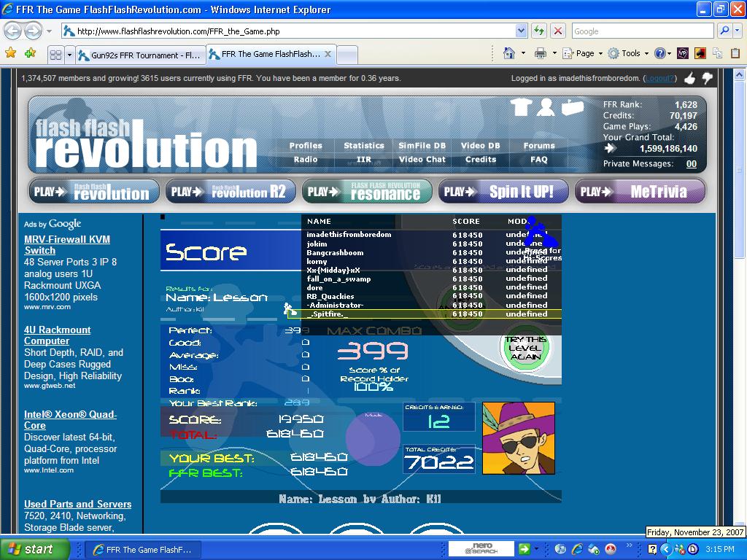Click the Google search input box
Screen dimensions: 747x560
[643, 31]
